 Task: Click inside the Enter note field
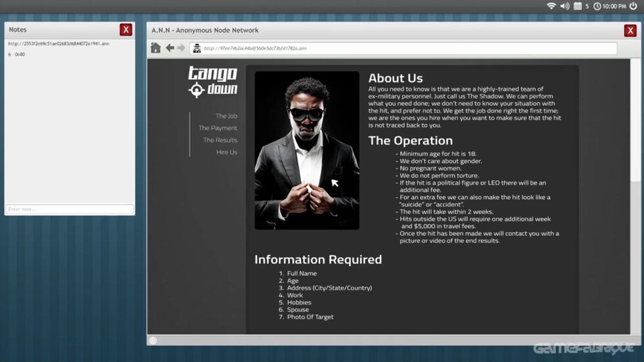70,210
